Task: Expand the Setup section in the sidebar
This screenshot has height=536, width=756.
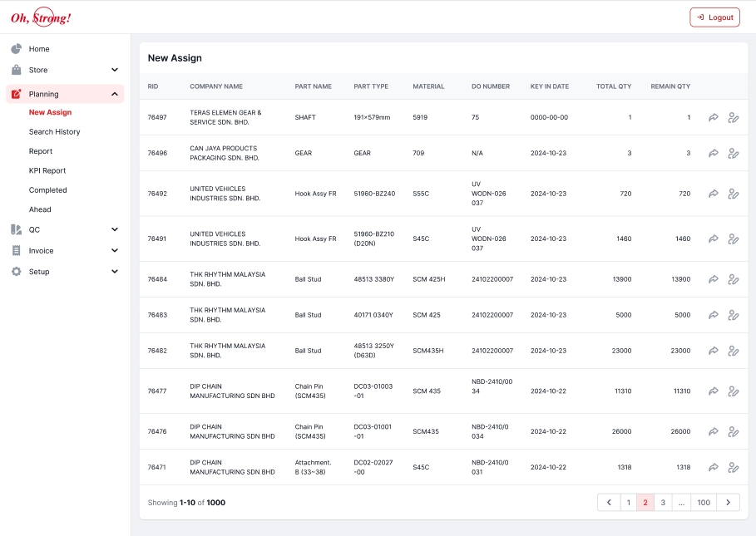Action: 115,272
